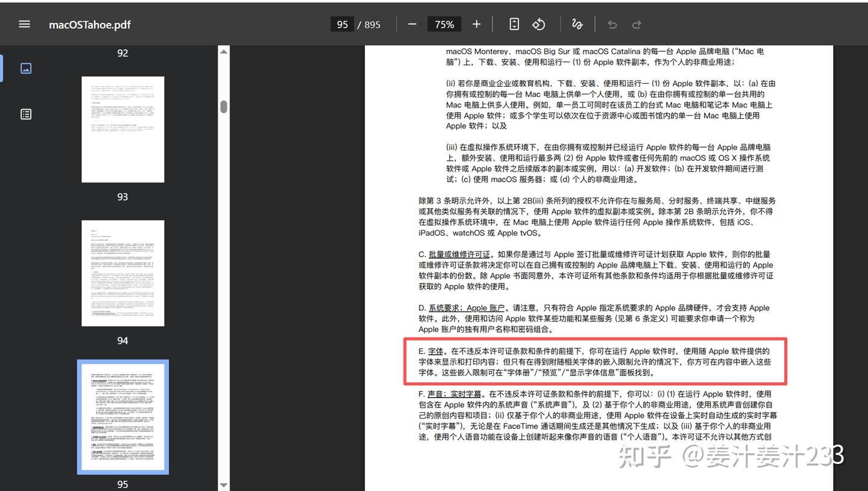Screen dimensions: 868x491
Task: Click the Redo icon
Action: 637,24
